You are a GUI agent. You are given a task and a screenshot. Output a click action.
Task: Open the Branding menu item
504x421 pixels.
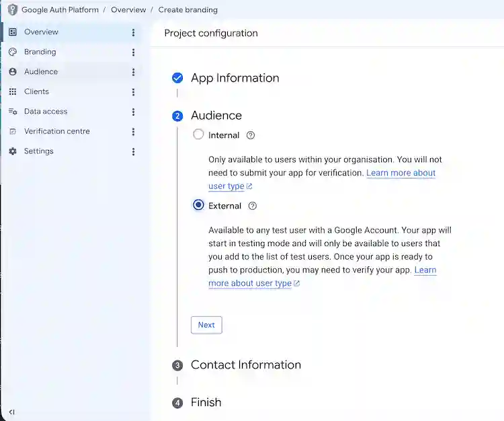71,52
